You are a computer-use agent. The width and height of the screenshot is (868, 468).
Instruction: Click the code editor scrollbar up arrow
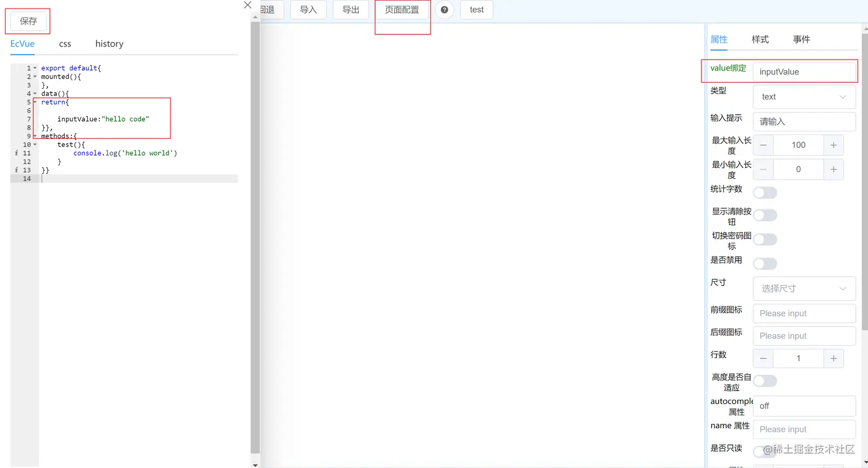pos(255,17)
